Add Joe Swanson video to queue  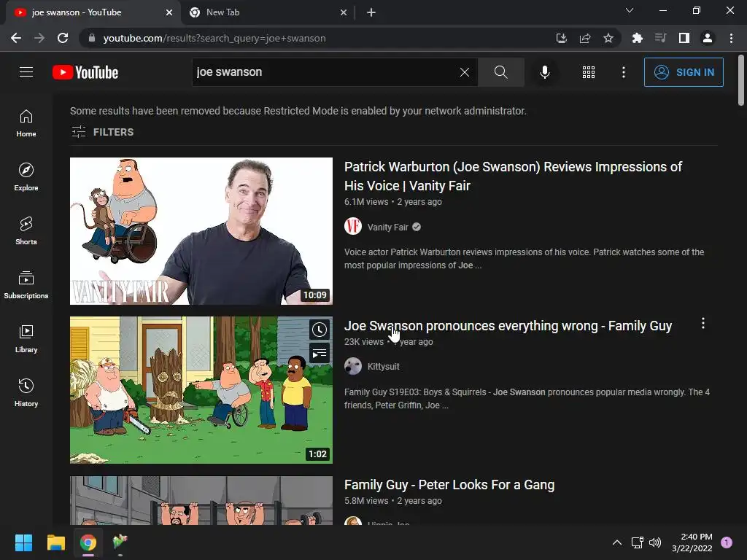(x=320, y=354)
